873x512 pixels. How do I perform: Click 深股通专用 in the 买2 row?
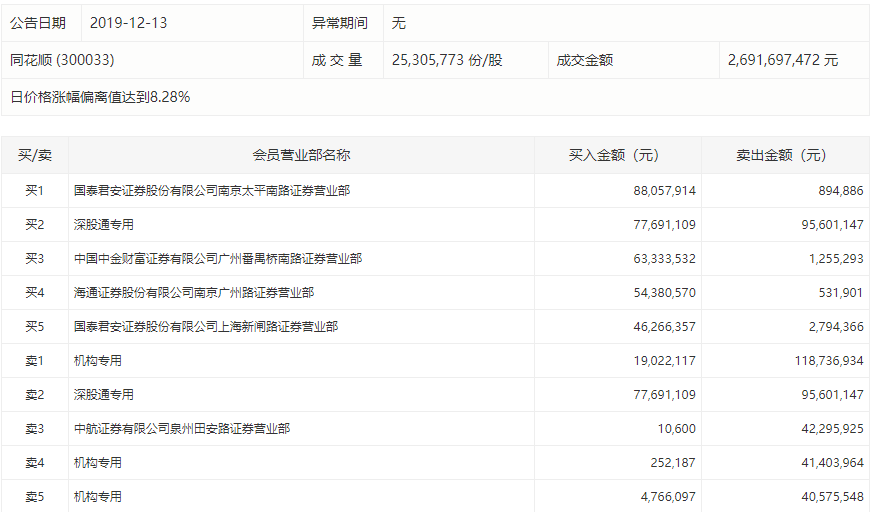pos(104,225)
